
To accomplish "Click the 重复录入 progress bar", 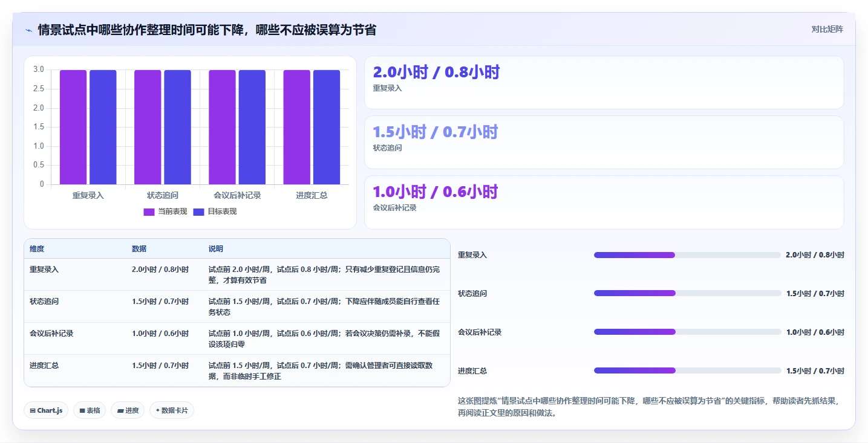I will 687,255.
